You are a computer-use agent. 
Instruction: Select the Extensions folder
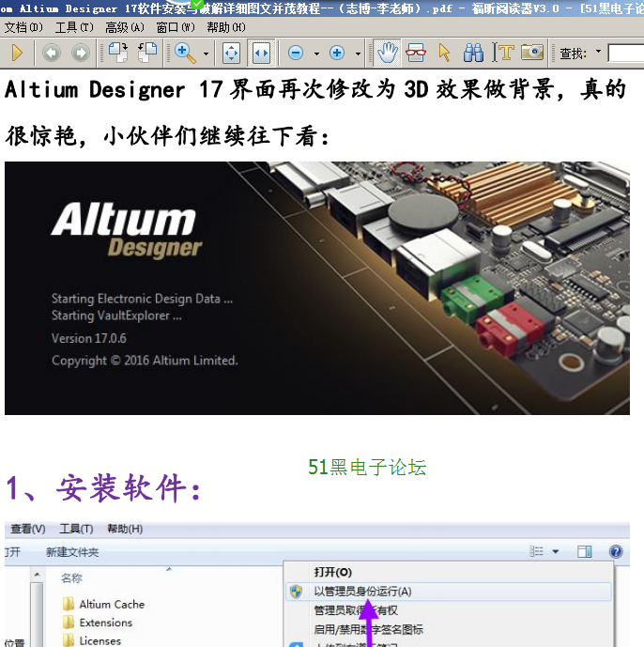click(98, 623)
